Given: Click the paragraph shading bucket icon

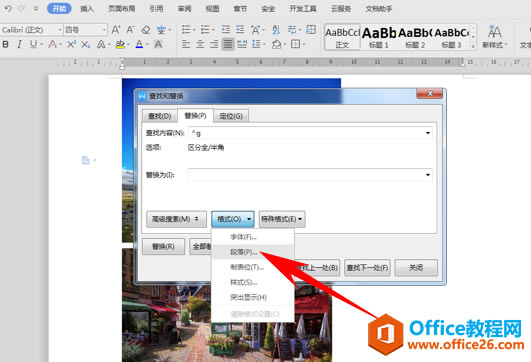Looking at the screenshot, I should 277,44.
